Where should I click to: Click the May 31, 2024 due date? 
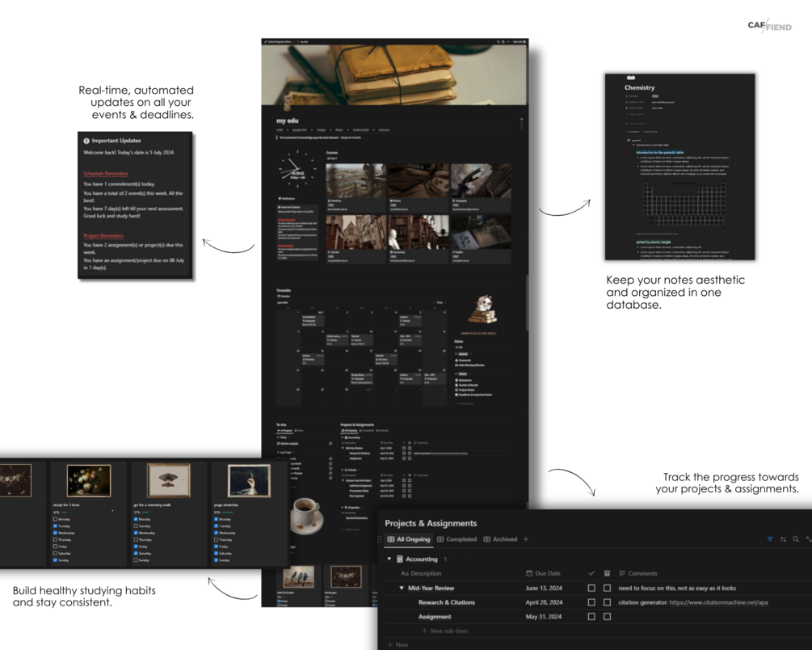coord(543,616)
